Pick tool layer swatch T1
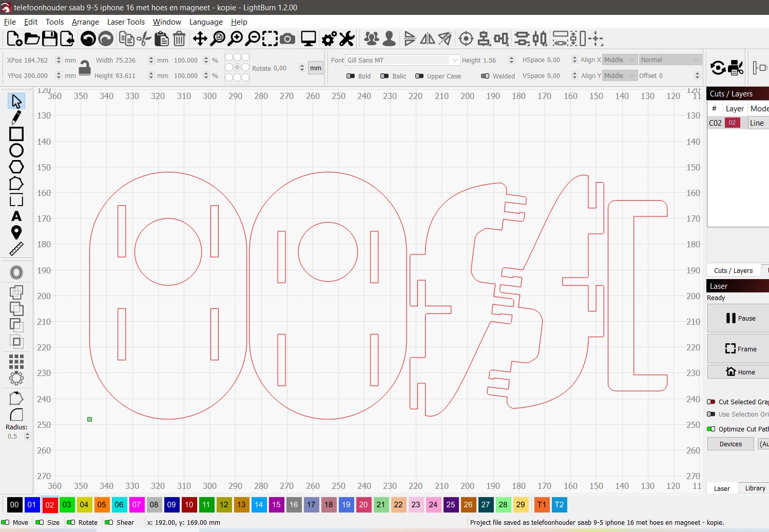 pos(542,505)
